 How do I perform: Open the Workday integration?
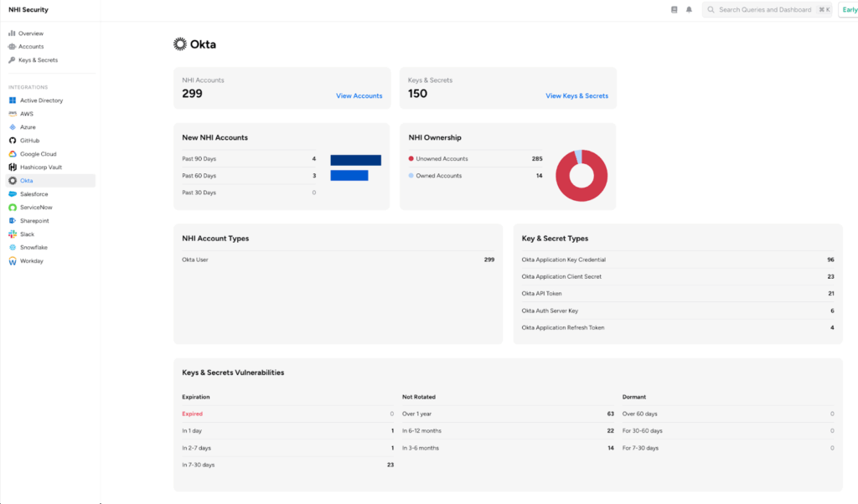coord(31,261)
